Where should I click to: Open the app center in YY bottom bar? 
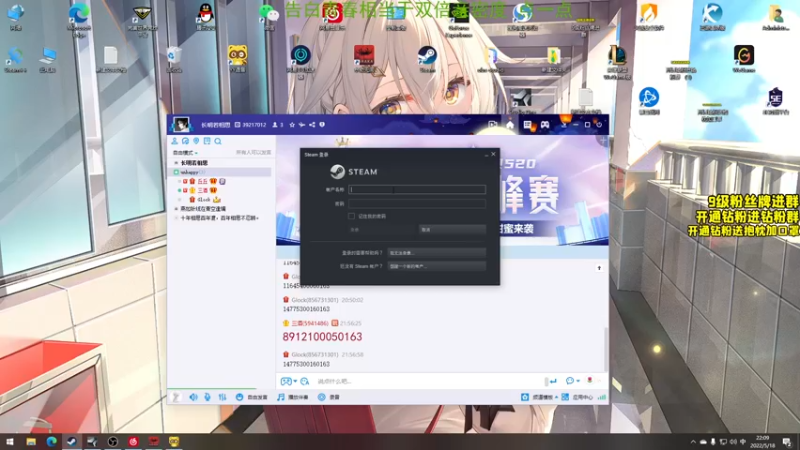tap(577, 397)
